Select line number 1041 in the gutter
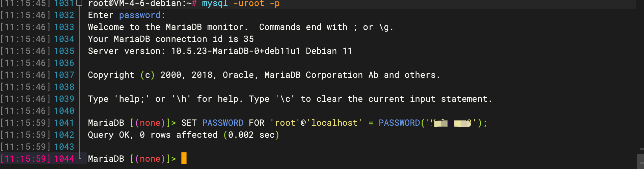The width and height of the screenshot is (644, 169). point(64,123)
